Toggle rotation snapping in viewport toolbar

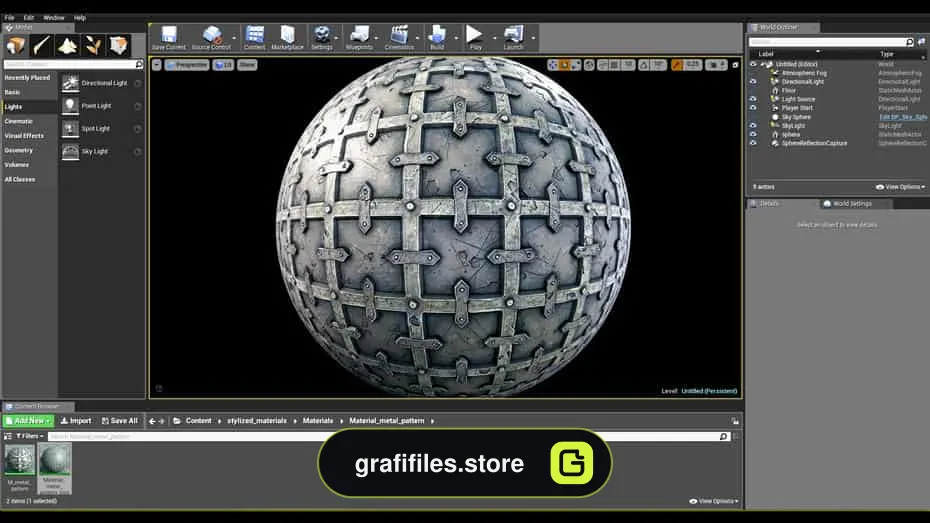coord(644,65)
